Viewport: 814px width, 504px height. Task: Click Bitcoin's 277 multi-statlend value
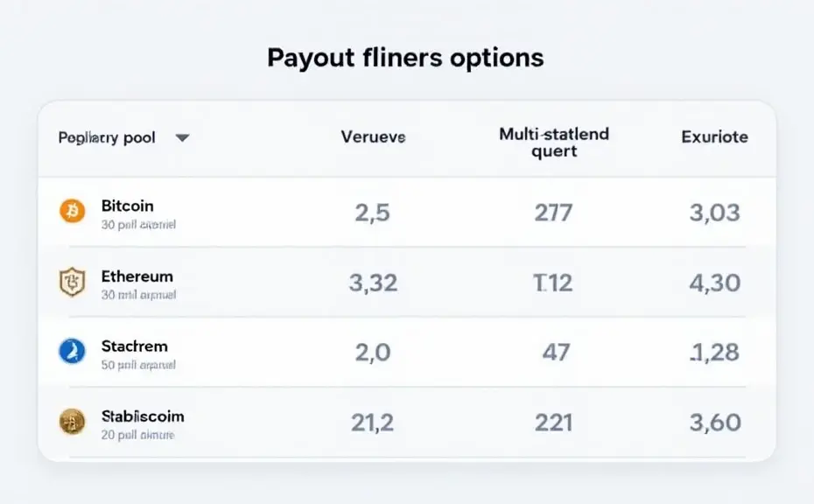(553, 213)
